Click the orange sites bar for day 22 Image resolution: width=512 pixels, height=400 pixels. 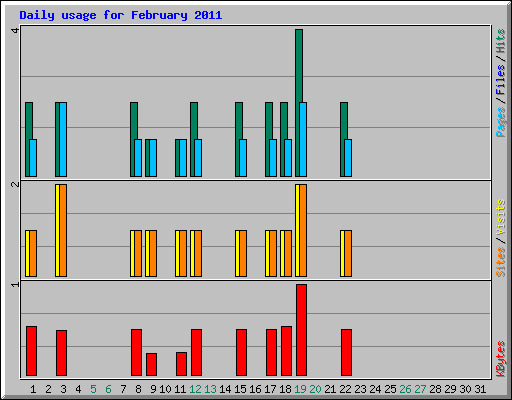click(x=348, y=253)
